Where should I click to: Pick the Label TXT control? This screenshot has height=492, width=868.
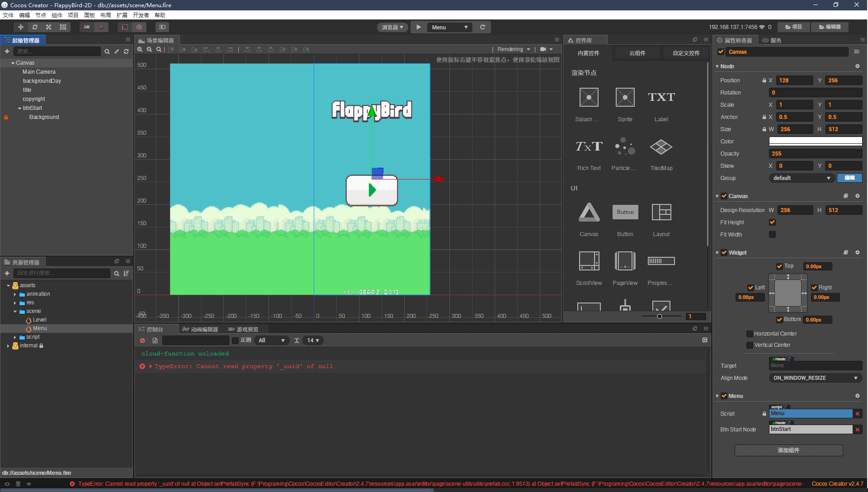coord(661,105)
